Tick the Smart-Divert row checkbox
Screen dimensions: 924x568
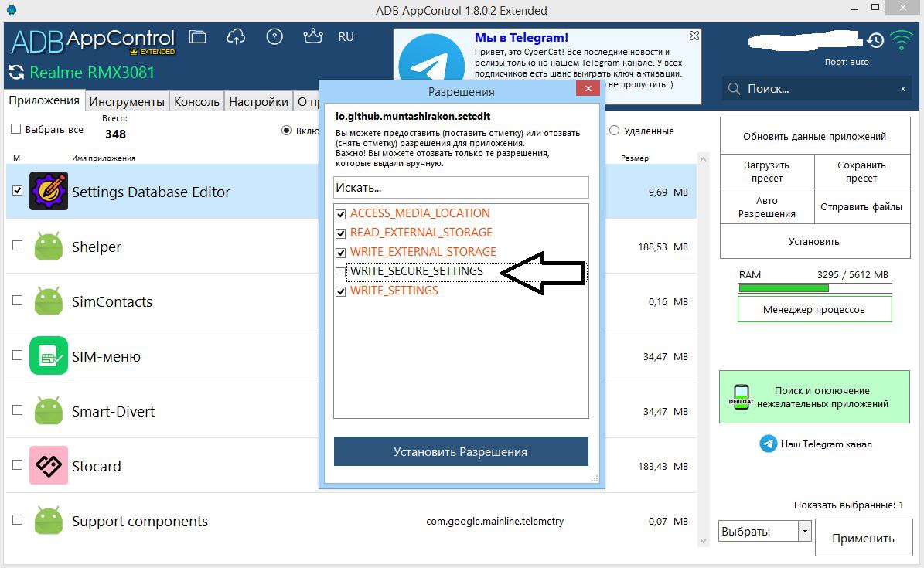coord(17,410)
